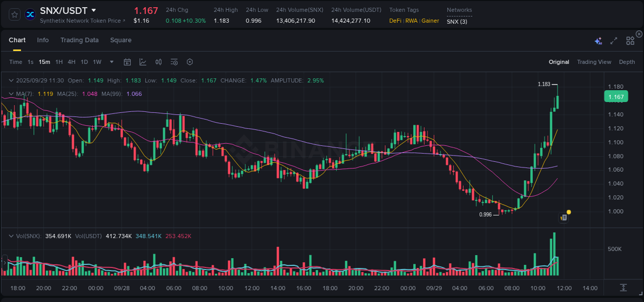This screenshot has height=302, width=644.
Task: Switch chart to Trading View mode
Action: pos(594,62)
